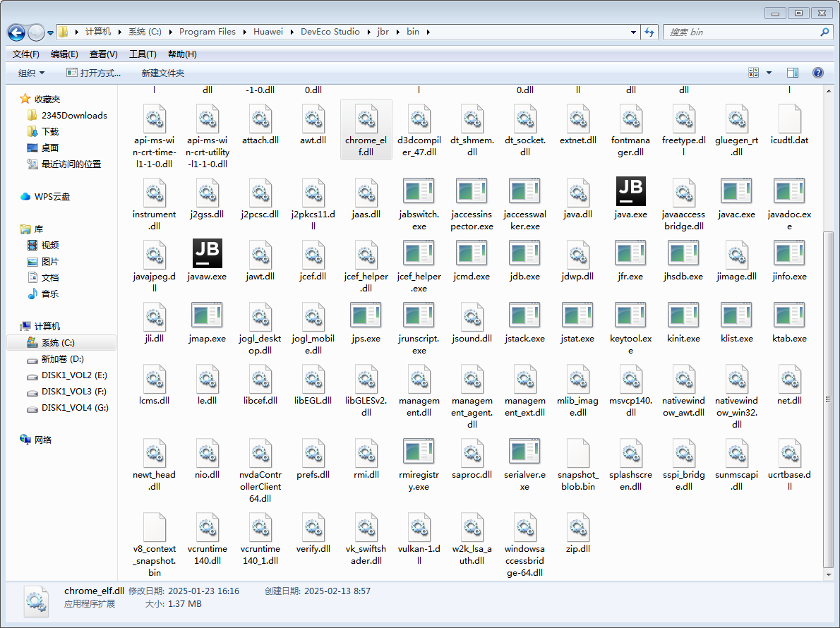Viewport: 840px width, 628px height.
Task: Open 2345Downloads in favorites
Action: pyautogui.click(x=67, y=115)
